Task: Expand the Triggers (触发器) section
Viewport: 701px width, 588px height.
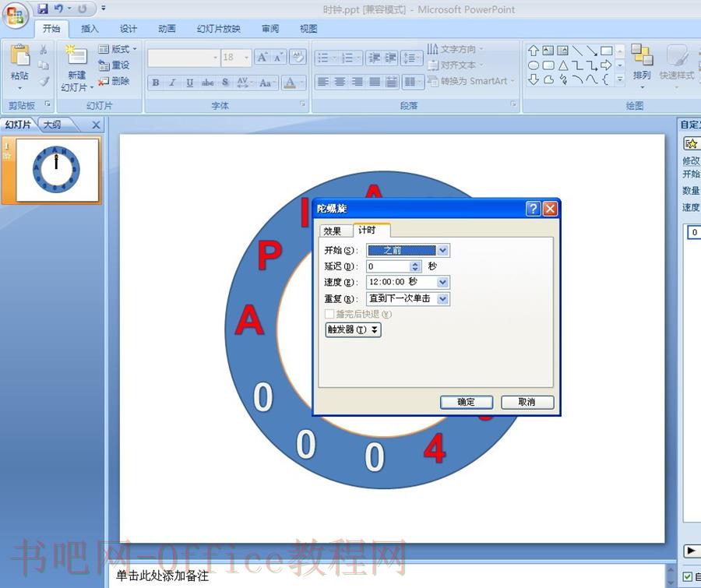Action: click(353, 330)
